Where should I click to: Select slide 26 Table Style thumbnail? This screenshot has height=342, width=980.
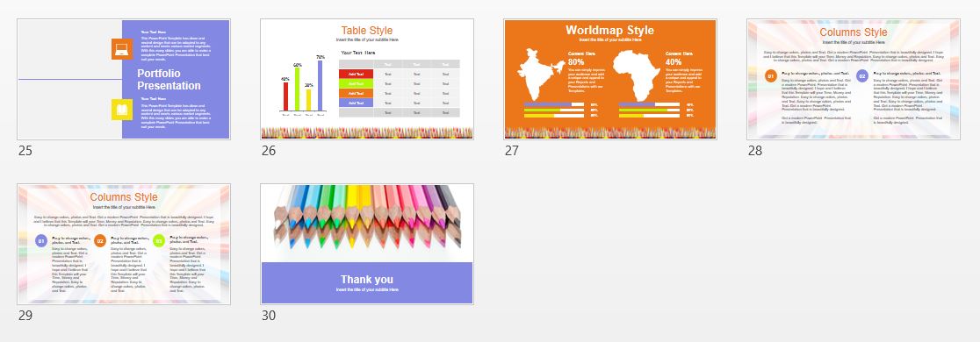[x=367, y=79]
